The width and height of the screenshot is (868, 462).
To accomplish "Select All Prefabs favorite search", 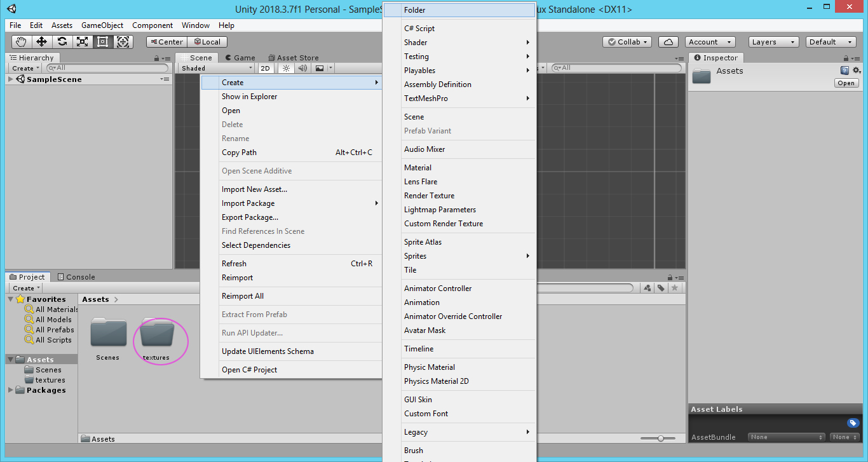I will click(50, 330).
